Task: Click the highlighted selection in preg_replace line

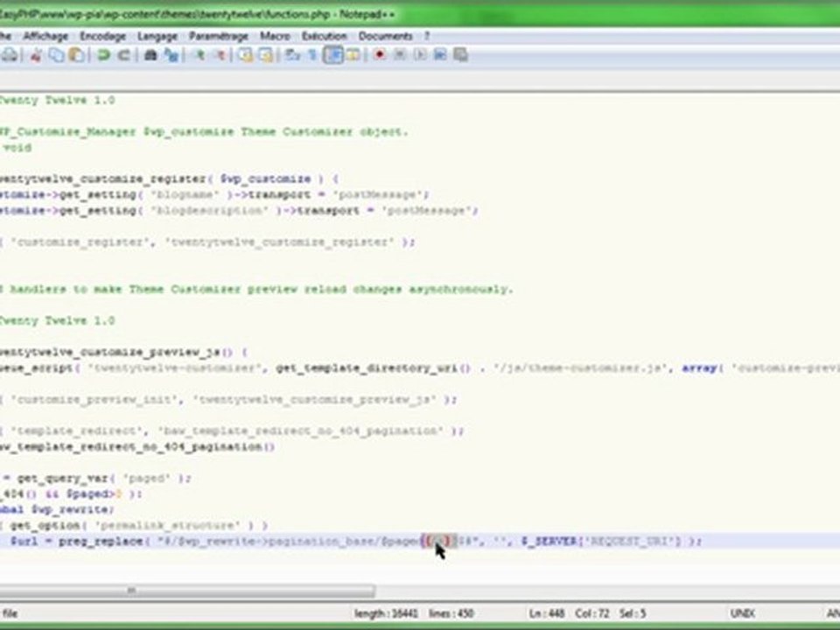Action: pyautogui.click(x=438, y=541)
